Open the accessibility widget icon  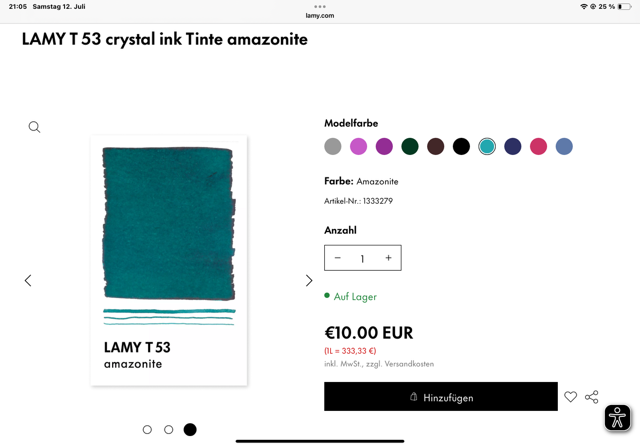pyautogui.click(x=617, y=417)
